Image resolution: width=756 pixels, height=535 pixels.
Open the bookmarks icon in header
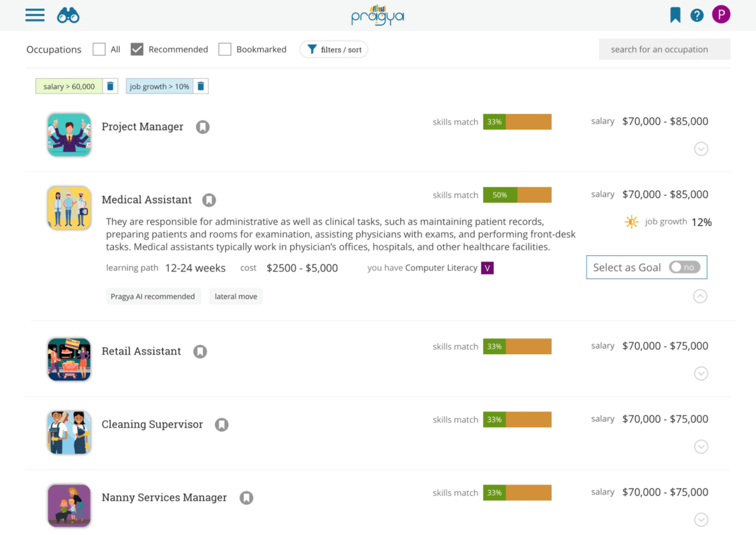click(x=675, y=15)
